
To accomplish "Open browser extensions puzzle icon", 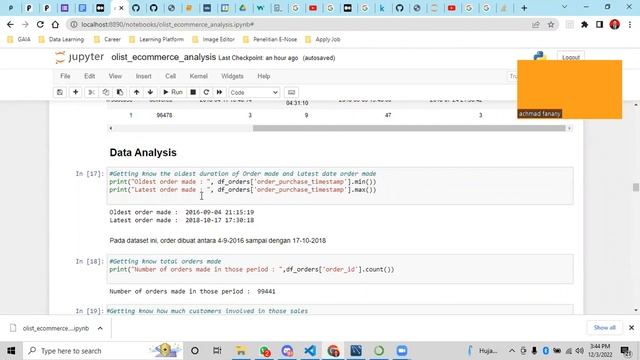I will pos(584,24).
